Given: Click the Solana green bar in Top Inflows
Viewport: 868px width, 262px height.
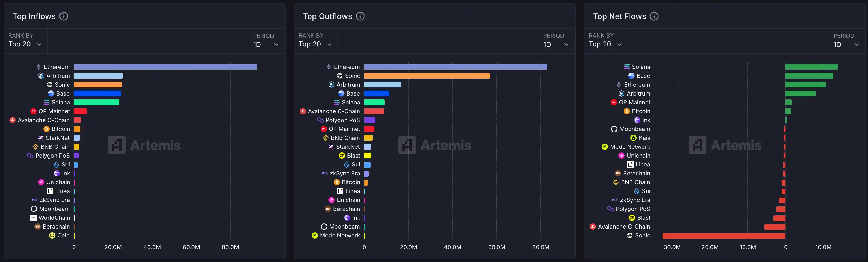Looking at the screenshot, I should (x=97, y=103).
